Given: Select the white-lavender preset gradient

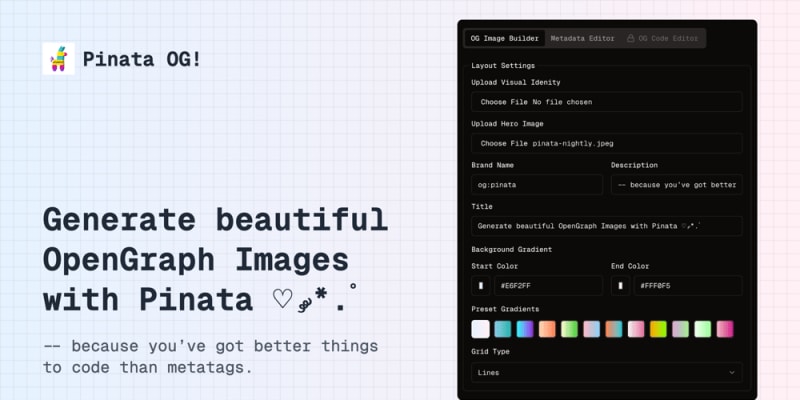Looking at the screenshot, I should pos(481,329).
